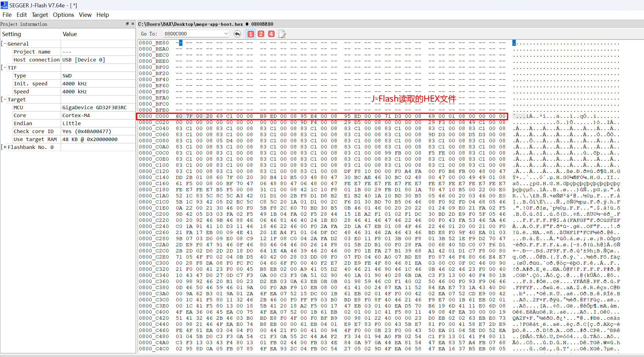Click address label 0800_C000 in hex view
This screenshot has width=644, height=357.
(154, 116)
